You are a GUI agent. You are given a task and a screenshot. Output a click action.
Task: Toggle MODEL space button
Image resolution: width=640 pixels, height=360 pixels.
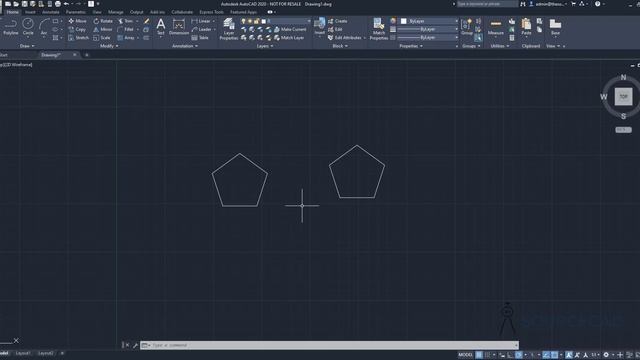pyautogui.click(x=465, y=355)
